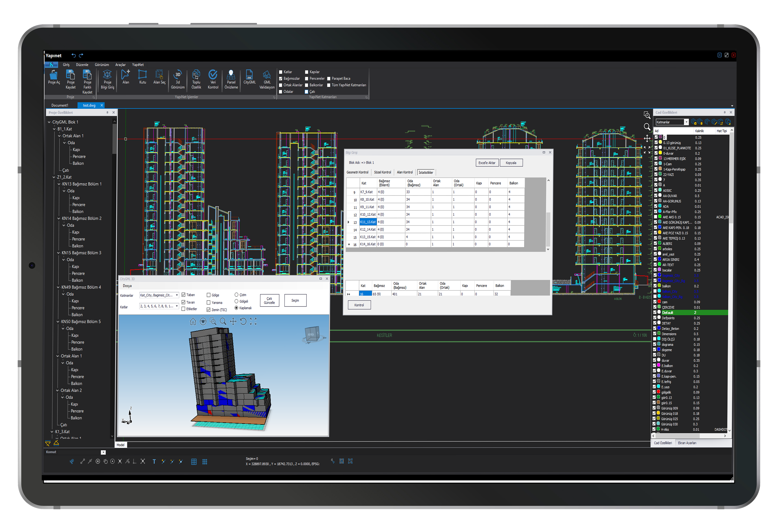Click the Proje Aç icon
The height and width of the screenshot is (532, 778).
tap(54, 75)
